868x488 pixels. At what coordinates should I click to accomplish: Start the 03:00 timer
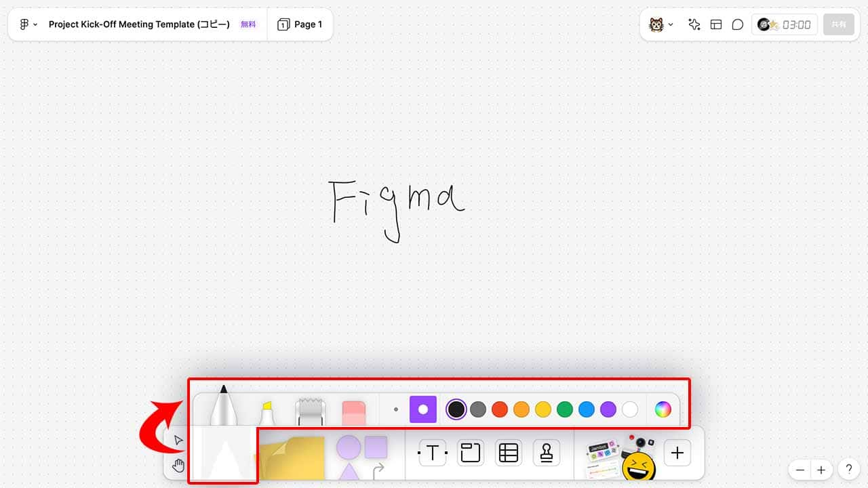click(796, 24)
